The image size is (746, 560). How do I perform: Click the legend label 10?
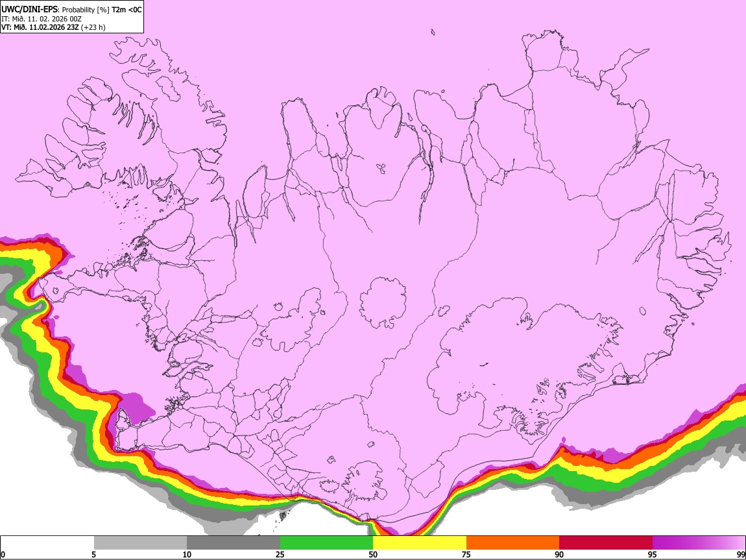tap(187, 554)
